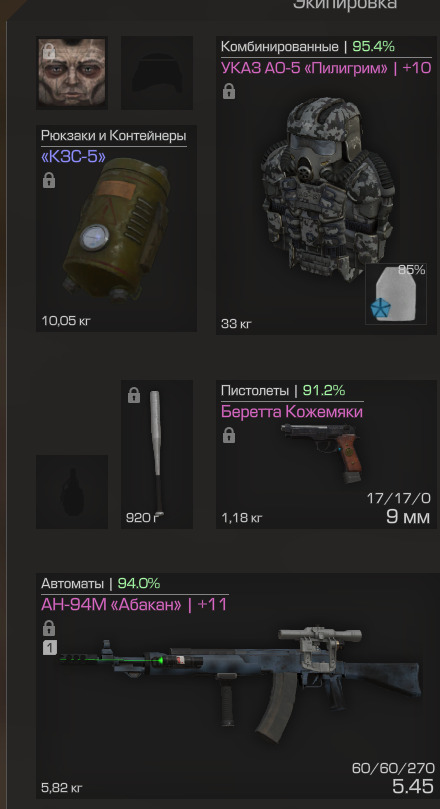Screen dimensions: 440x809
Task: Toggle the lock icon on Пилигрим armor
Action: coord(229,92)
